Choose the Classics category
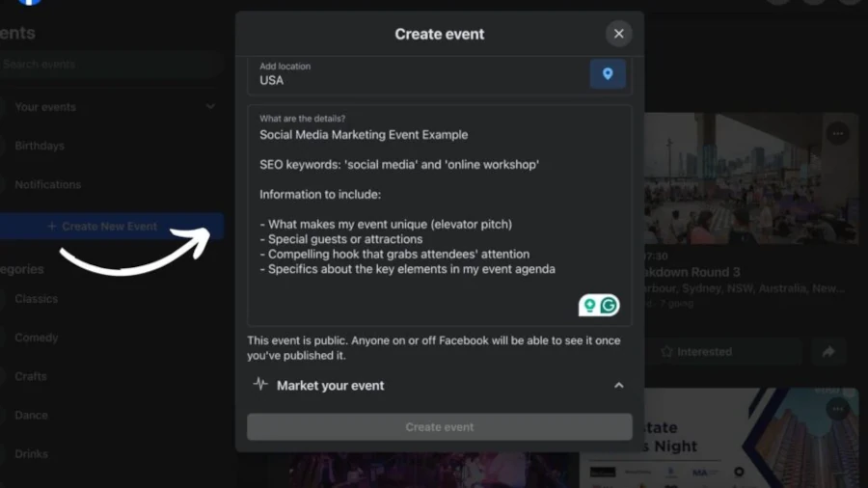 [x=36, y=299]
